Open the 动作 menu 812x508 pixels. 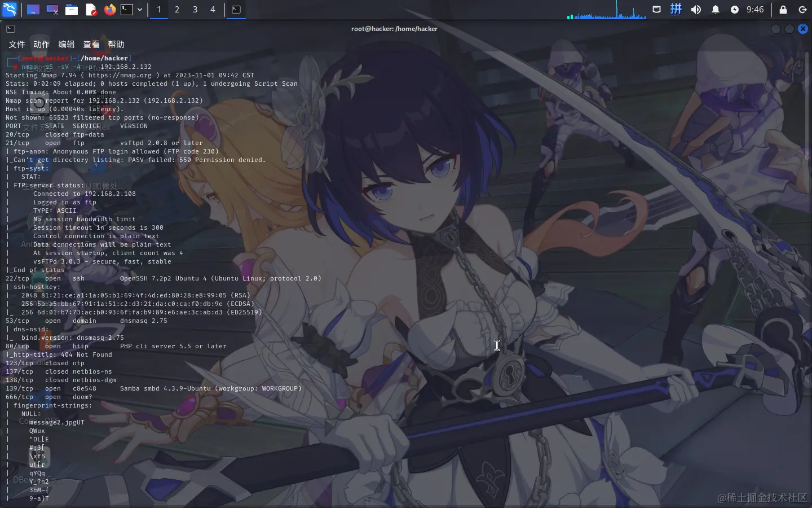click(x=42, y=45)
